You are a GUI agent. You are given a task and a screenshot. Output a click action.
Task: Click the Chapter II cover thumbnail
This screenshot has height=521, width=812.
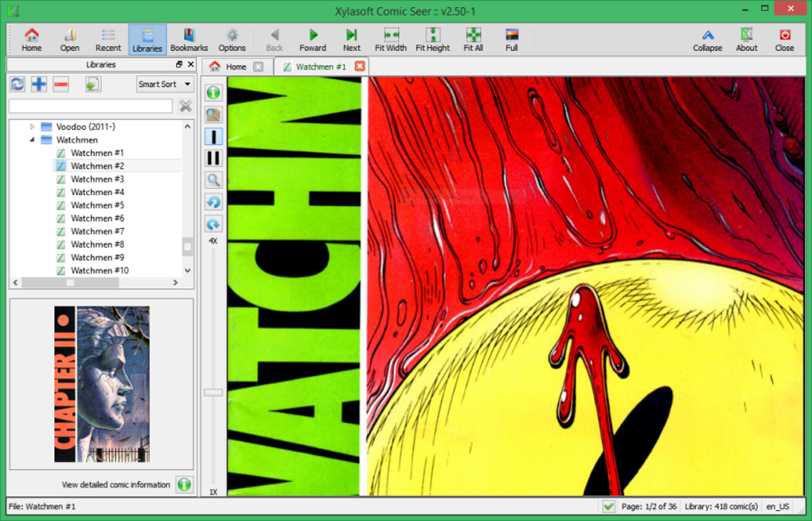pos(102,384)
